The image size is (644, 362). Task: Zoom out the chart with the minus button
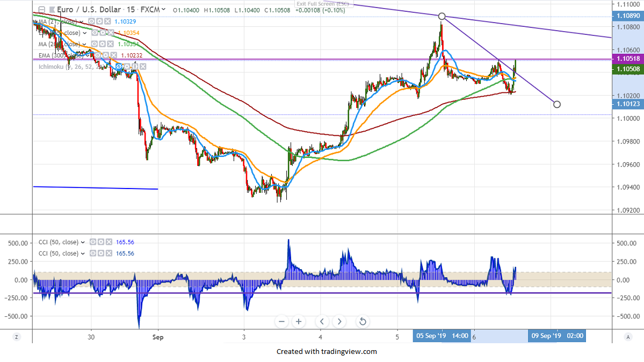[x=281, y=322]
